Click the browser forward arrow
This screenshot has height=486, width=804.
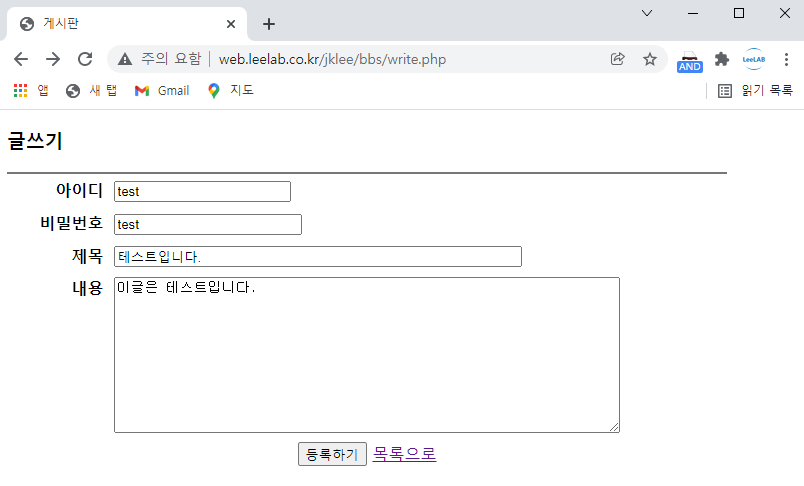click(x=53, y=59)
